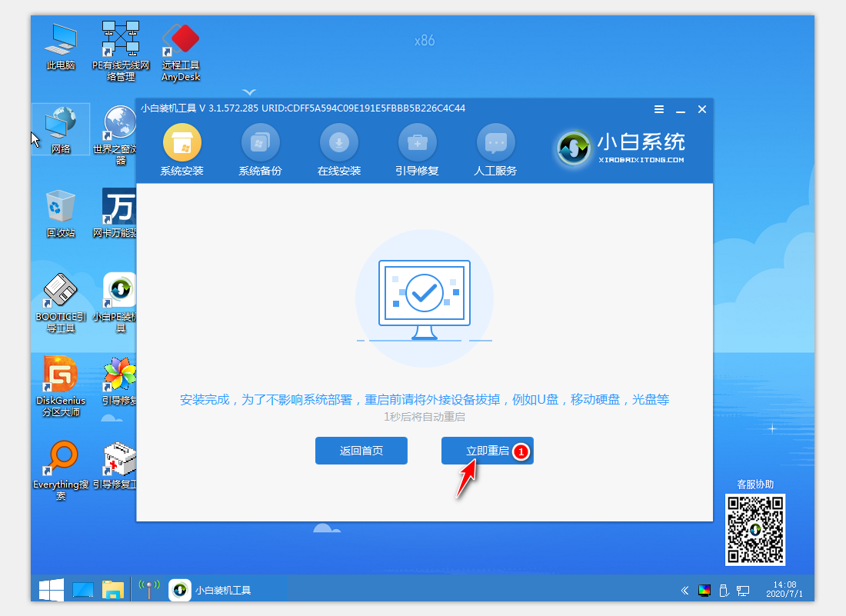Go to 人工服务 tab
Viewport: 846px width, 616px height.
point(495,151)
